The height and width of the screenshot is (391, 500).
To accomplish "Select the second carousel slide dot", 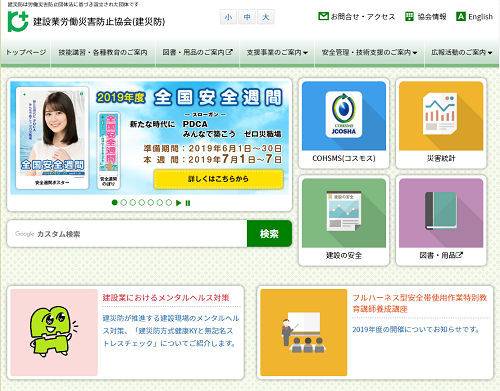I will click(124, 202).
